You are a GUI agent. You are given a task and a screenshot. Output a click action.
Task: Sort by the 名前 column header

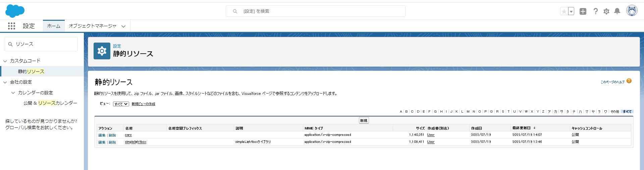point(129,128)
